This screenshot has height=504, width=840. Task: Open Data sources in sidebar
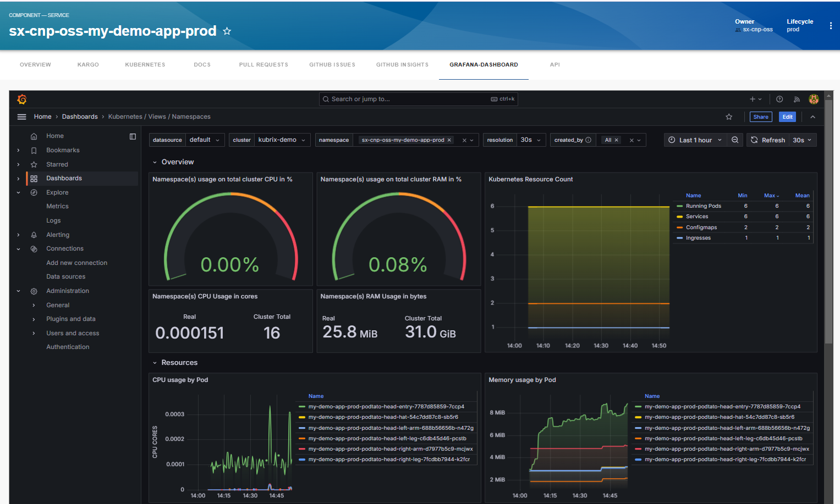(66, 277)
